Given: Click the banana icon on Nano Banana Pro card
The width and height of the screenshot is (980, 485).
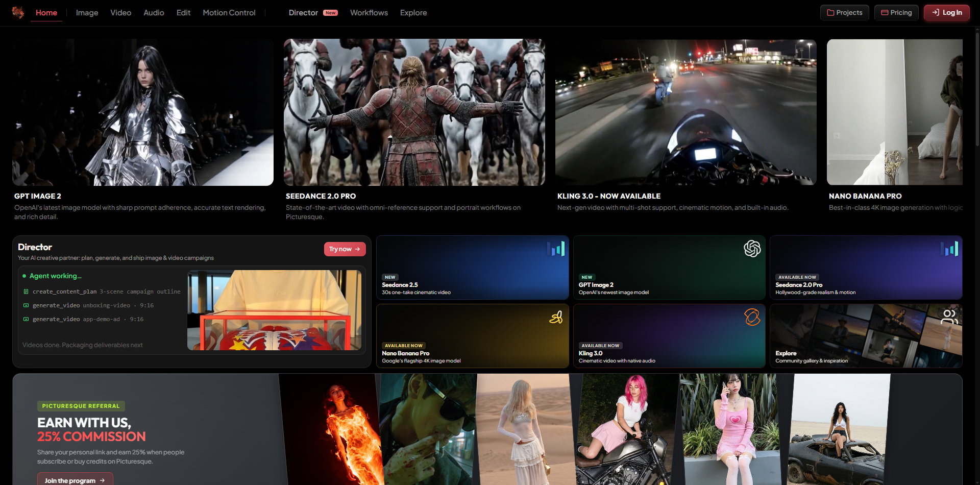Looking at the screenshot, I should point(556,317).
